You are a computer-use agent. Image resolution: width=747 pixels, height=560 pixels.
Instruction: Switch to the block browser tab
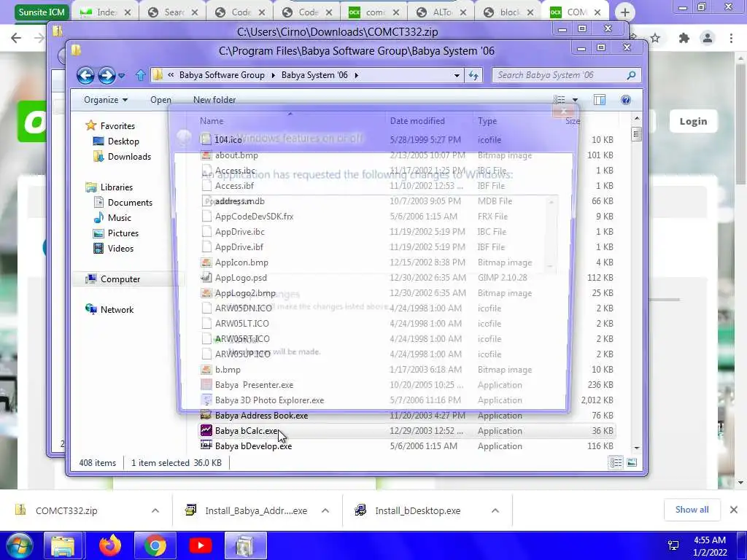508,12
